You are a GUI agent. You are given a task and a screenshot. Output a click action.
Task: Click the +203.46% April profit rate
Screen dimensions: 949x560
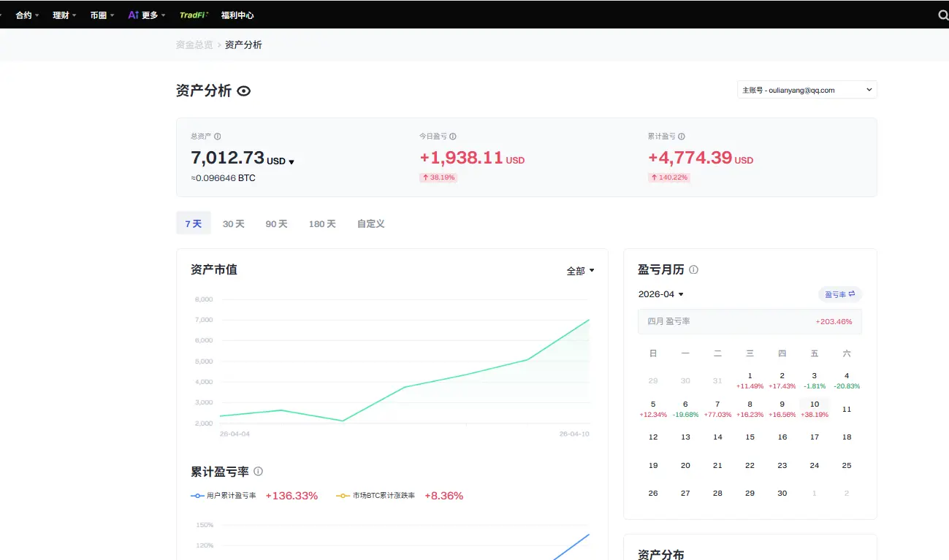834,321
